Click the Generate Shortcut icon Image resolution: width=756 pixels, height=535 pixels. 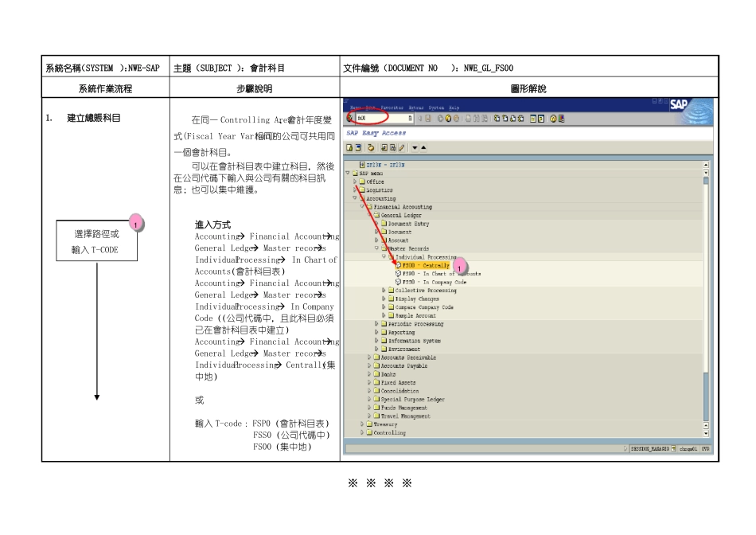pos(541,118)
